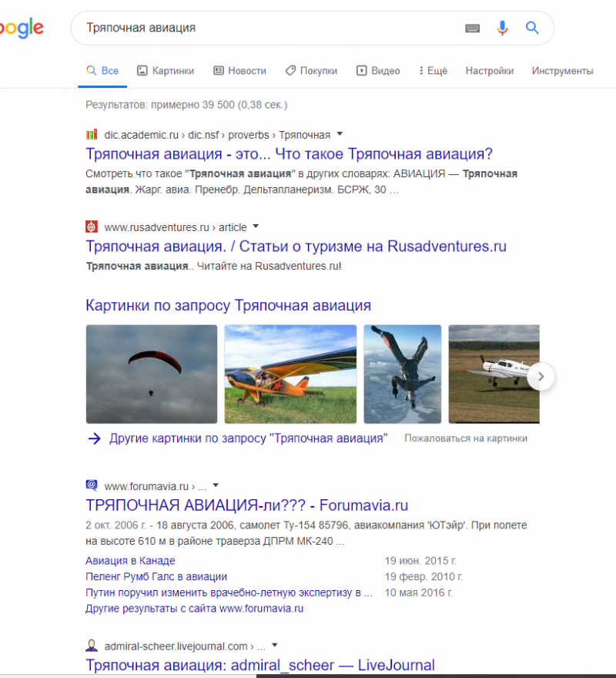Switch to the Новости tab
This screenshot has height=678, width=616.
[x=240, y=71]
